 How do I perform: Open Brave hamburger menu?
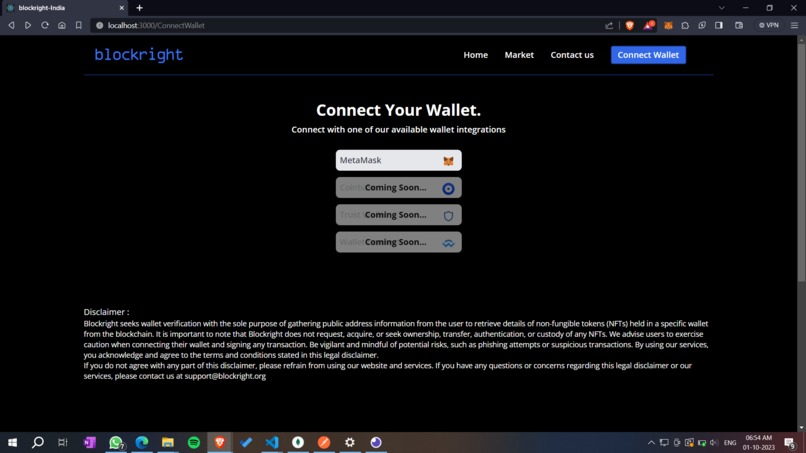(794, 25)
